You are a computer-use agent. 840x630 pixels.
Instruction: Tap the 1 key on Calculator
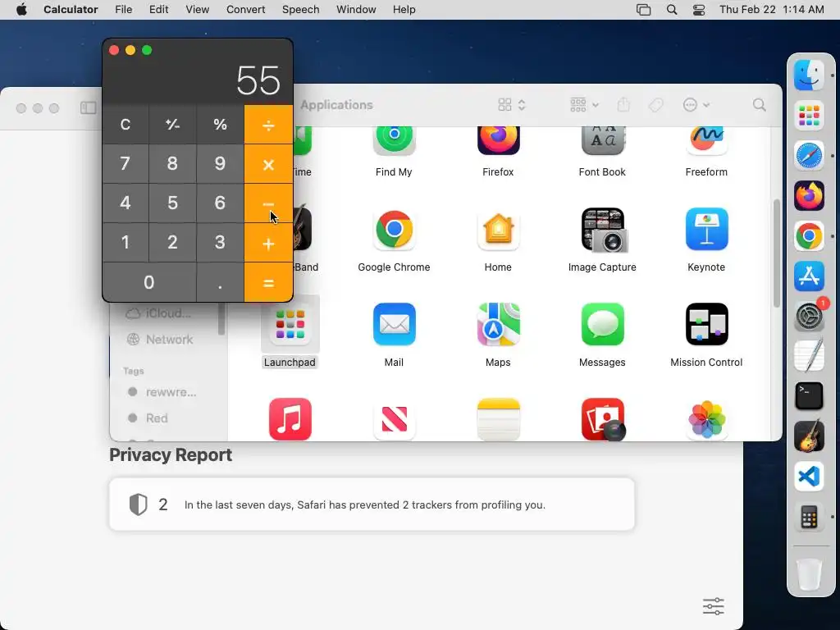point(126,243)
